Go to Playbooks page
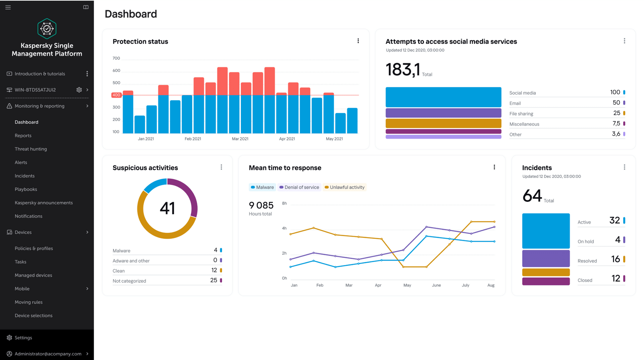This screenshot has width=644, height=360. point(26,189)
